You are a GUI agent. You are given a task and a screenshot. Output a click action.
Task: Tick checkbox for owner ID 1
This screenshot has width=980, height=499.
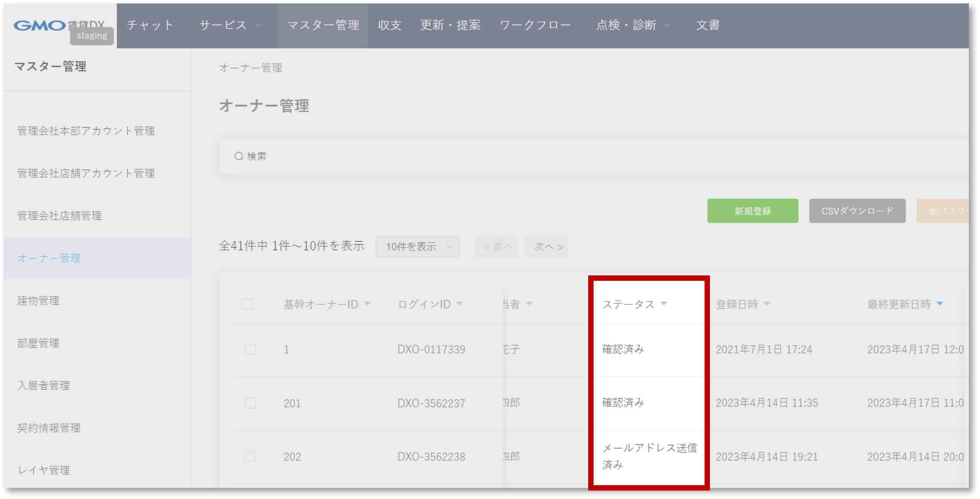click(x=250, y=349)
